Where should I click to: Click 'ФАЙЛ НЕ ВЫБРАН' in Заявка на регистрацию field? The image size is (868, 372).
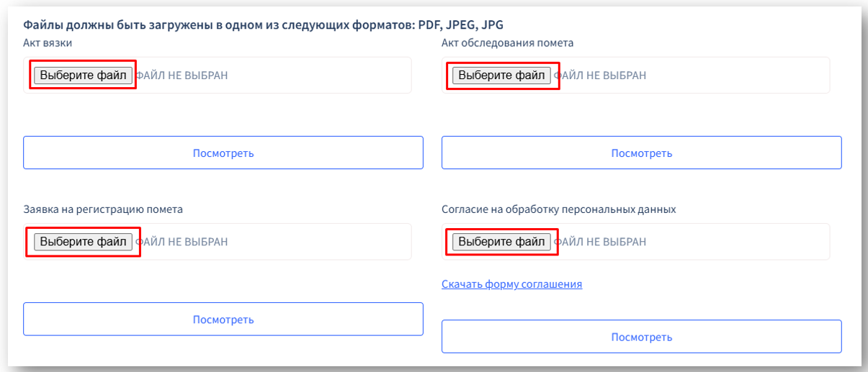tap(183, 242)
